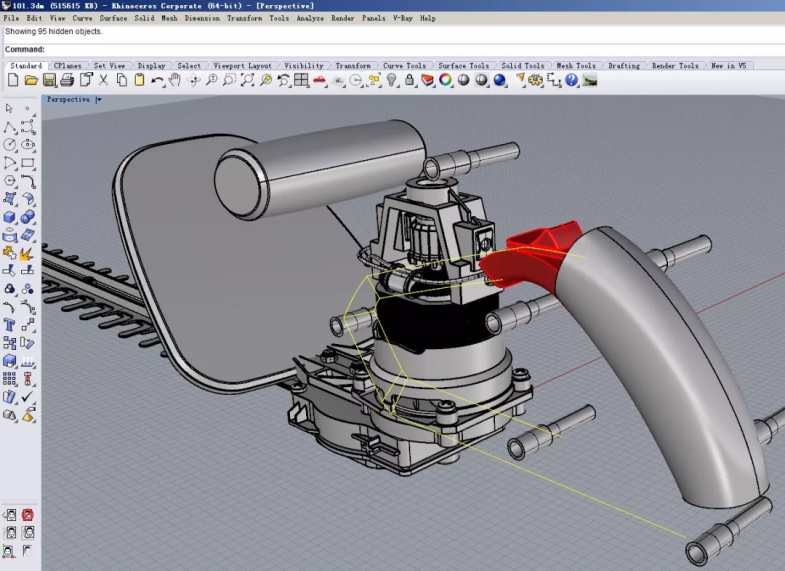The width and height of the screenshot is (785, 571).
Task: Choose the Rectangle tool in left sidebar
Action: 28,163
